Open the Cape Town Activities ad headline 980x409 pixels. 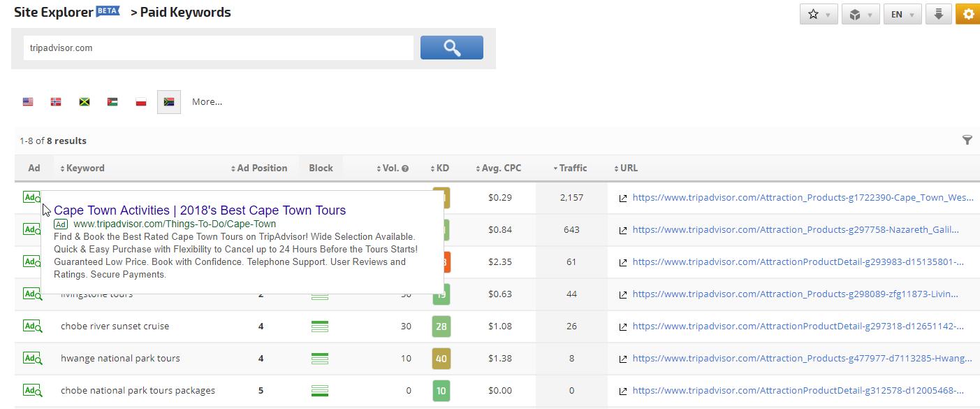[200, 210]
